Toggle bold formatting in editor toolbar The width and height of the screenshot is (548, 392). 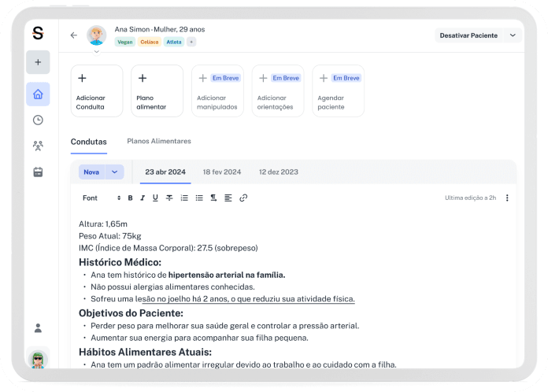click(131, 198)
